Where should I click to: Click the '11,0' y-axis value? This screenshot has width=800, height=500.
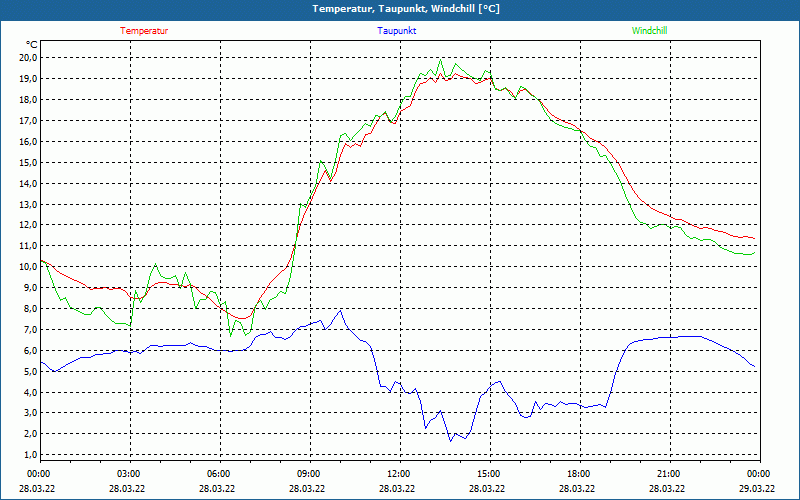tap(28, 246)
